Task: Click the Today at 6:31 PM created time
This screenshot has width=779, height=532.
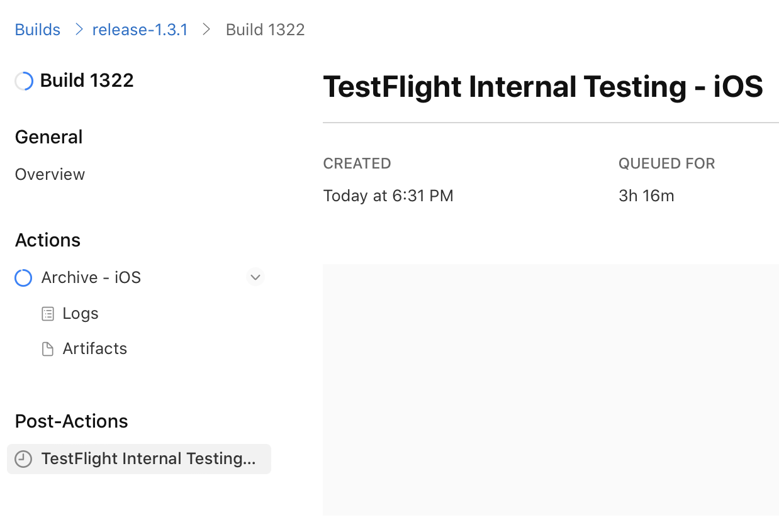Action: (388, 196)
